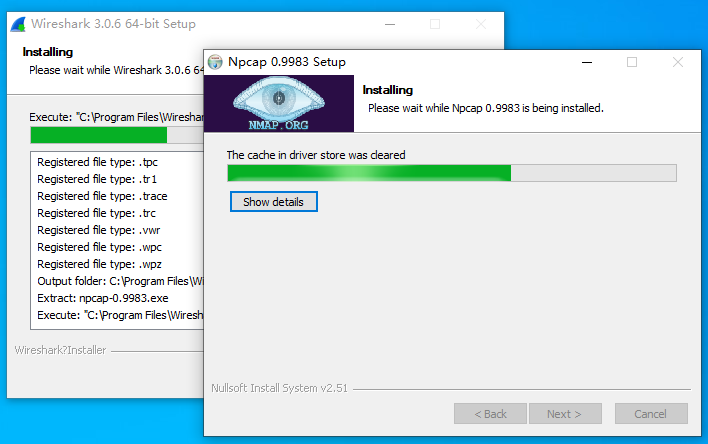Click the Next > button
This screenshot has width=708, height=444.
click(x=565, y=414)
